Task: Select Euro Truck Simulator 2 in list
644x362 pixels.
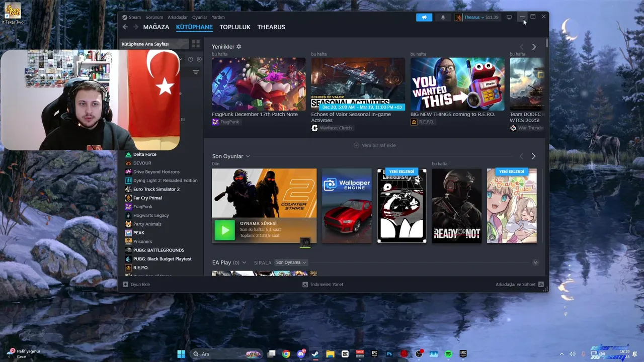Action: [156, 189]
